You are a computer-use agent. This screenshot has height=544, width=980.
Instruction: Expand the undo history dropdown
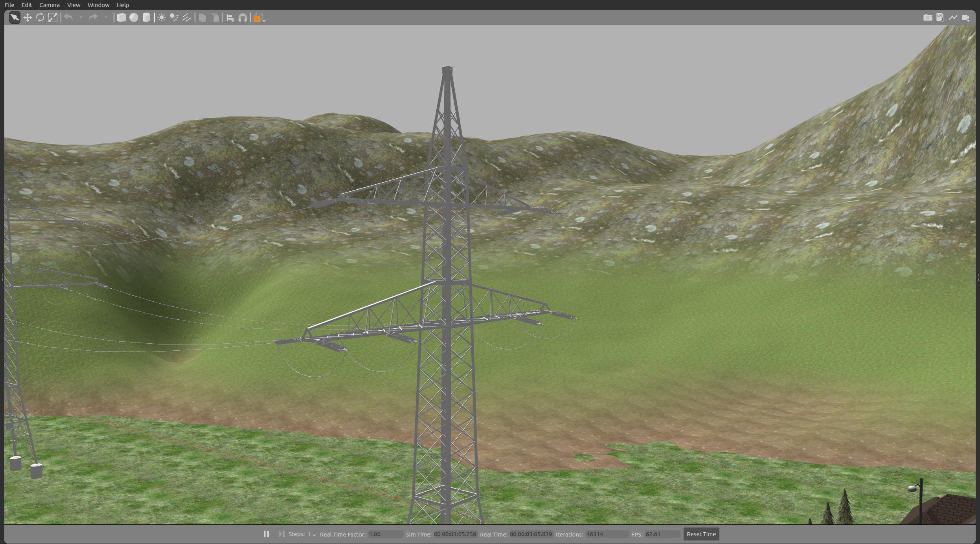81,18
